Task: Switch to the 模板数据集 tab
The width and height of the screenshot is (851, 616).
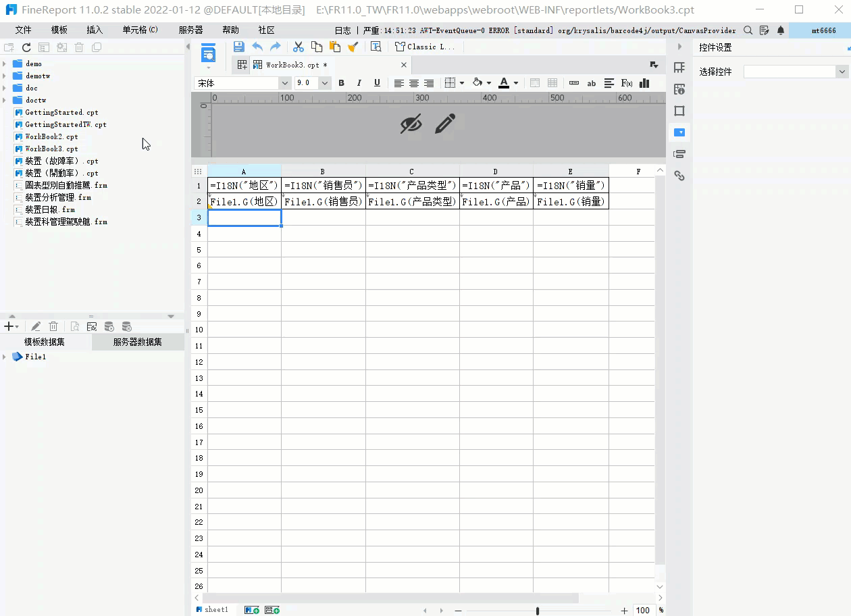Action: coord(45,342)
